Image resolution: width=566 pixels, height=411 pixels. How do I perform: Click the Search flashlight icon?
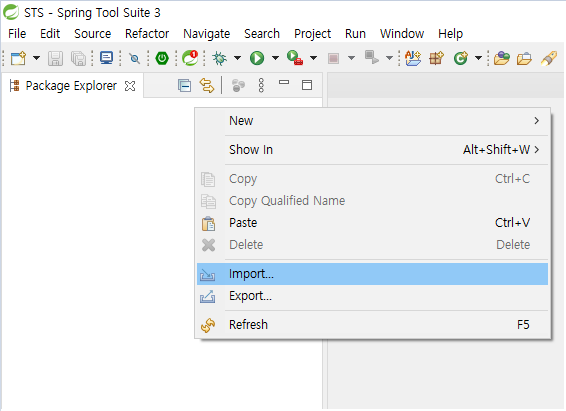click(549, 58)
